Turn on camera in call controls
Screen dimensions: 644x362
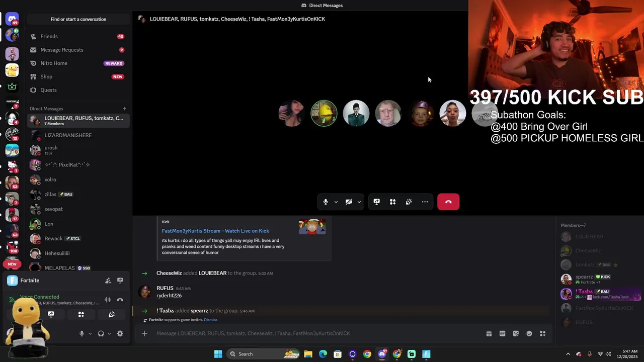349,202
